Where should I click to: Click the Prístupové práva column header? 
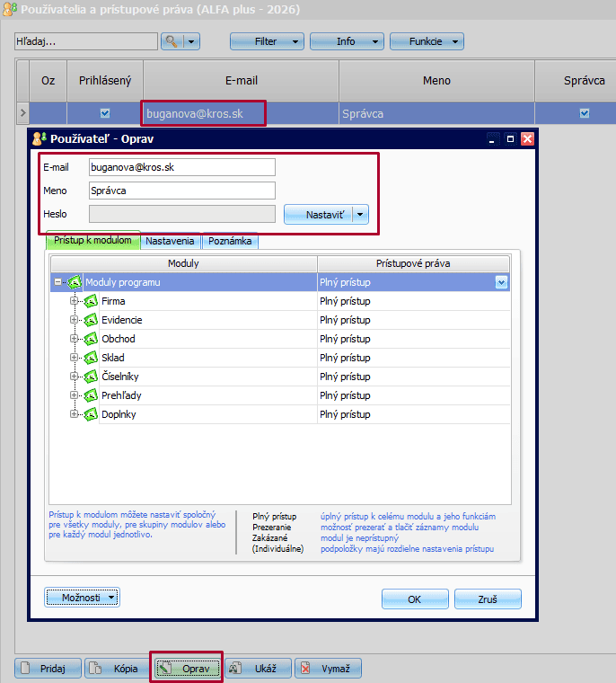point(413,263)
